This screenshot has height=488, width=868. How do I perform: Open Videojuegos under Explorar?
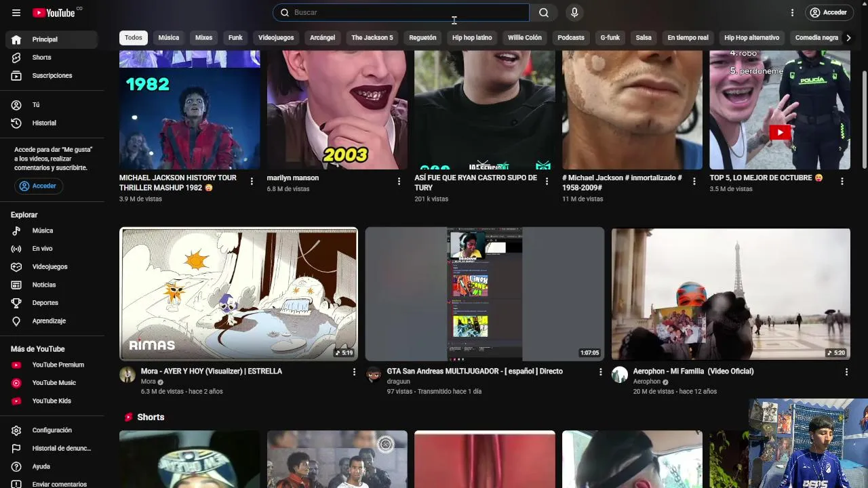[x=52, y=266]
